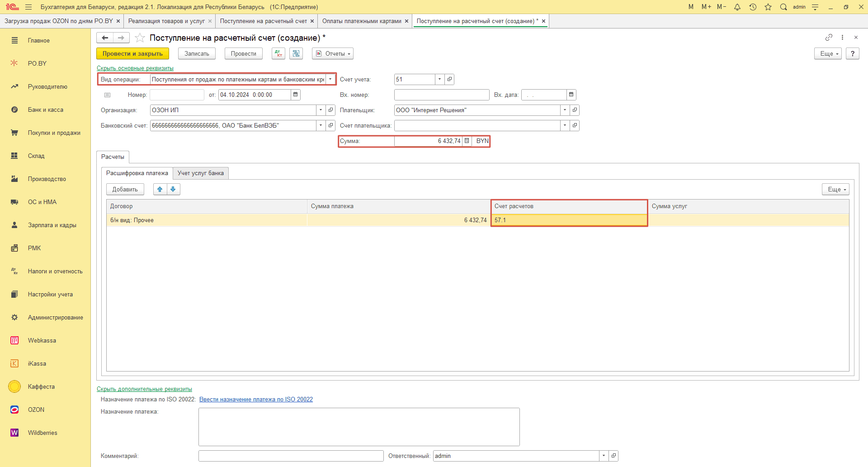Open Банковский счет item form
Image resolution: width=868 pixels, height=467 pixels.
click(330, 125)
